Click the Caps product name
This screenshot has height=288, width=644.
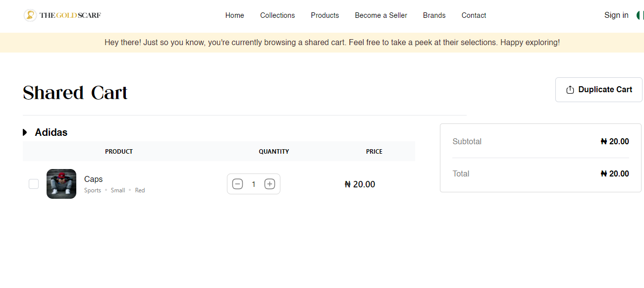pyautogui.click(x=94, y=179)
